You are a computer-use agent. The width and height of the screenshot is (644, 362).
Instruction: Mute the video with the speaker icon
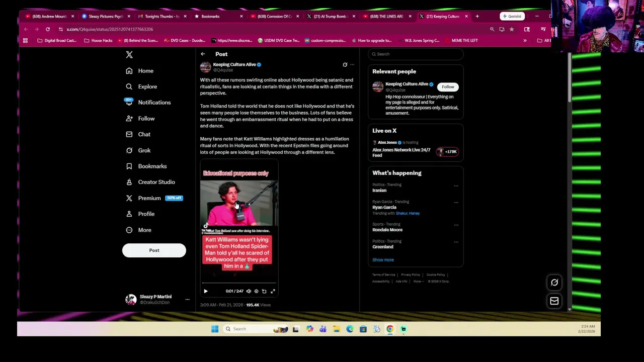coord(249,291)
